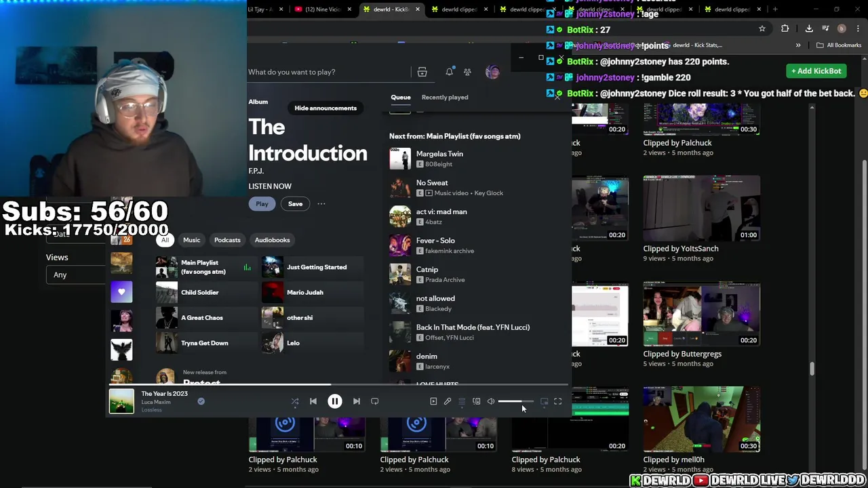Skip to previous track in Spotify
Image resolution: width=868 pixels, height=488 pixels.
pos(313,401)
